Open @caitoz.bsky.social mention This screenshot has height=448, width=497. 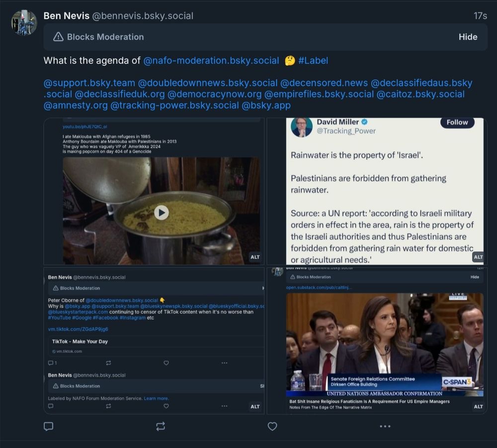[420, 94]
